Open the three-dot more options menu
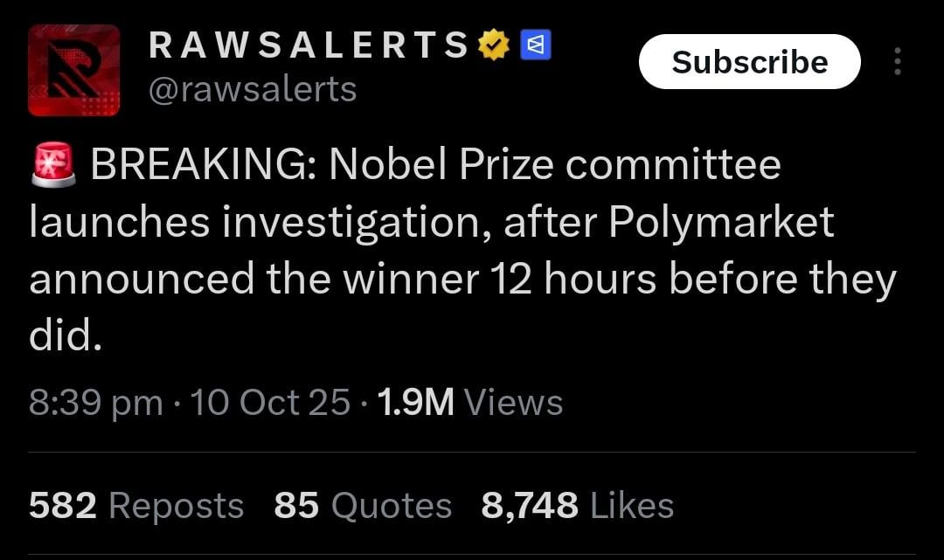This screenshot has height=560, width=944. (x=897, y=62)
